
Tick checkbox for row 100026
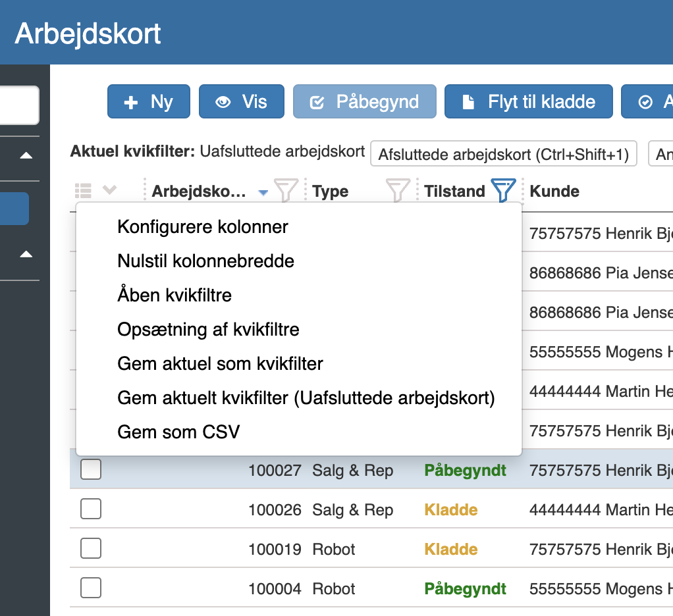(x=91, y=509)
